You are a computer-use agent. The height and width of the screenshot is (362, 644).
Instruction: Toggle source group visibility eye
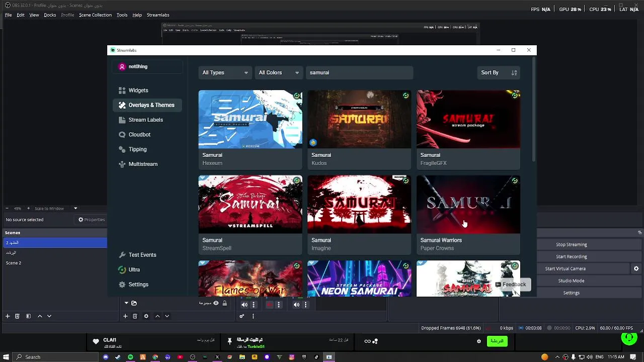(216, 303)
